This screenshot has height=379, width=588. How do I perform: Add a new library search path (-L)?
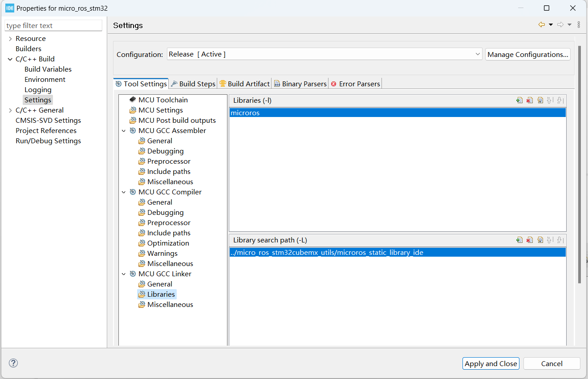tap(519, 240)
